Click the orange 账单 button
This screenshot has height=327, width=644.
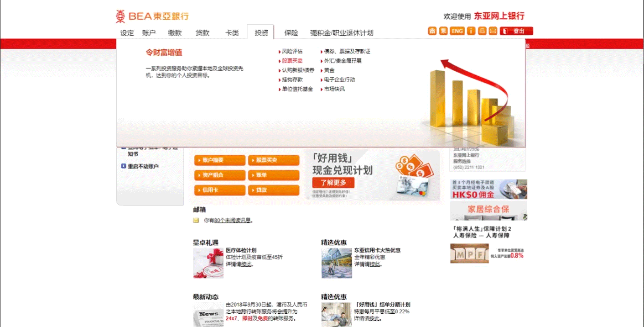click(274, 175)
